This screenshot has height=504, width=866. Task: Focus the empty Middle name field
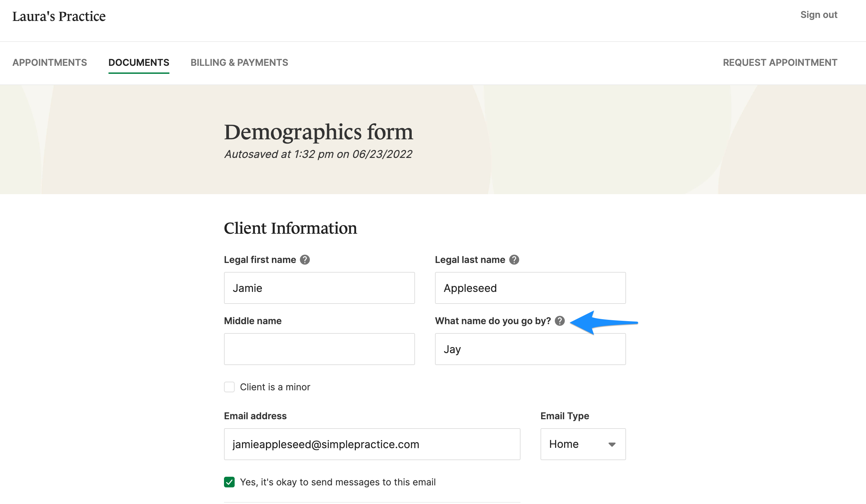319,349
